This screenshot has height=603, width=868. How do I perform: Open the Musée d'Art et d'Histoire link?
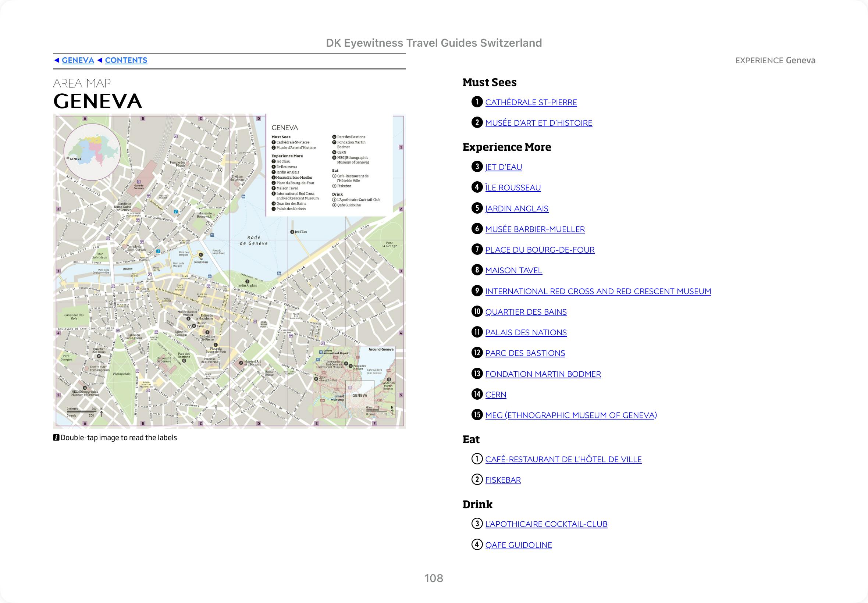[538, 123]
